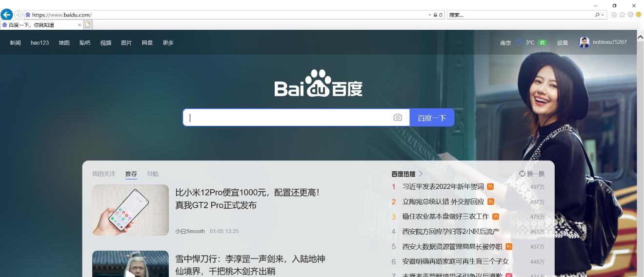Viewport: 644px width, 277px height.
Task: Open 地图 in the Baidu top navigation
Action: pos(64,43)
